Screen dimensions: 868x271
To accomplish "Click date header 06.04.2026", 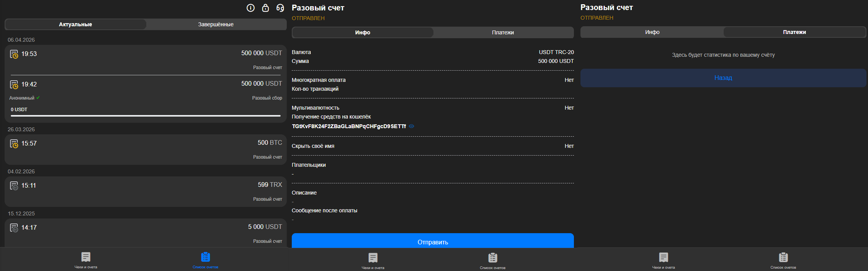I will tap(21, 40).
